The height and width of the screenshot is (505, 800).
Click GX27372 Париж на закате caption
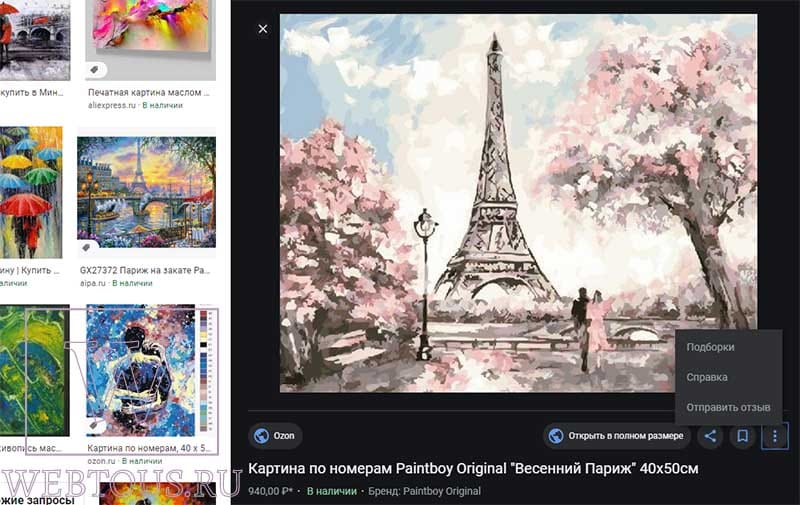(x=145, y=270)
